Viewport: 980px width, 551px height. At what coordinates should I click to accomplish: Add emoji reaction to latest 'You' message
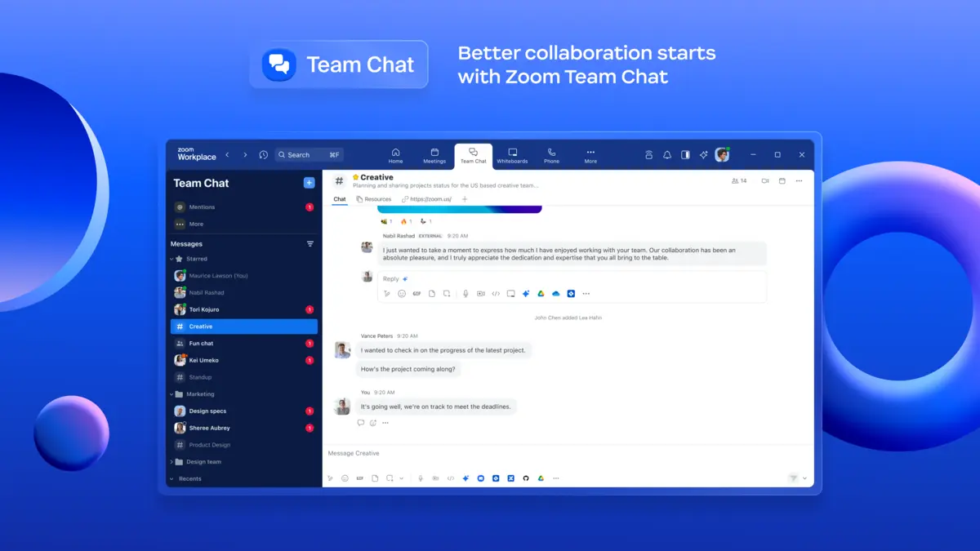click(x=373, y=423)
